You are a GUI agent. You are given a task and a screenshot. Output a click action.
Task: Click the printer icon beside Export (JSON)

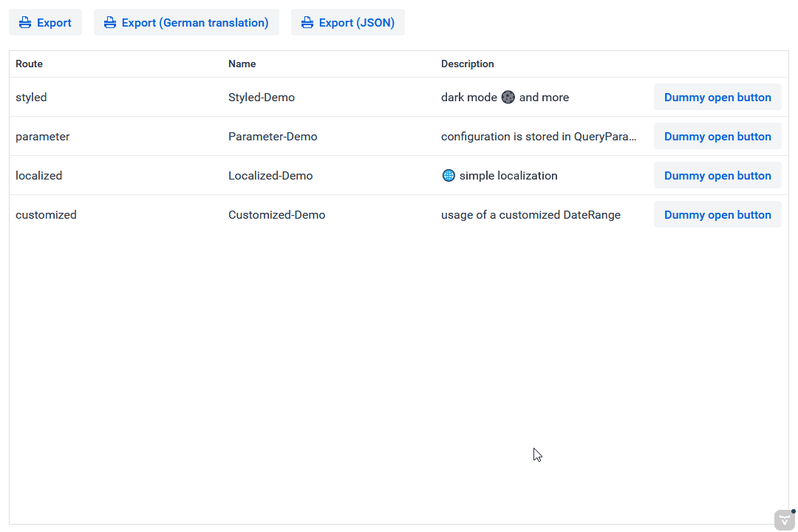[x=307, y=22]
